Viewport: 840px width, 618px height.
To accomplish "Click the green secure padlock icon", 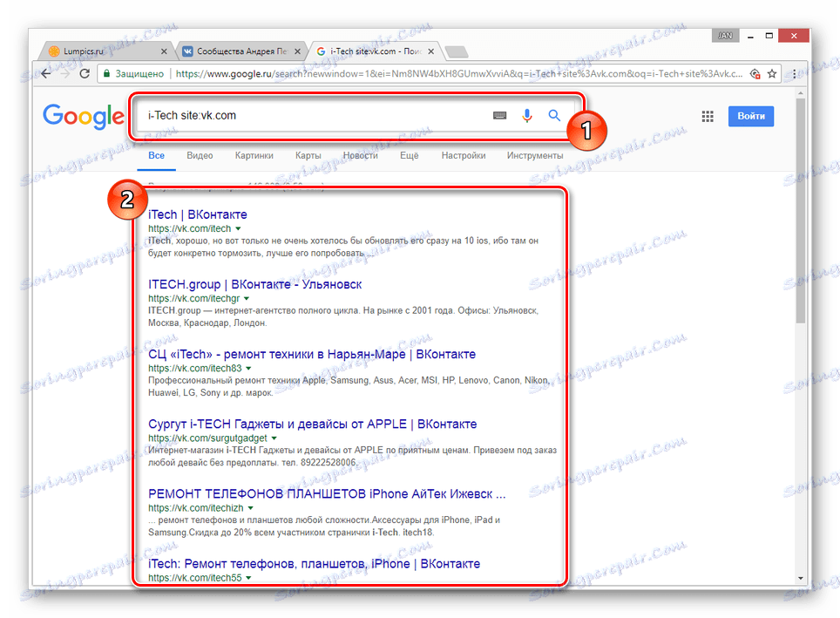I will pyautogui.click(x=106, y=73).
